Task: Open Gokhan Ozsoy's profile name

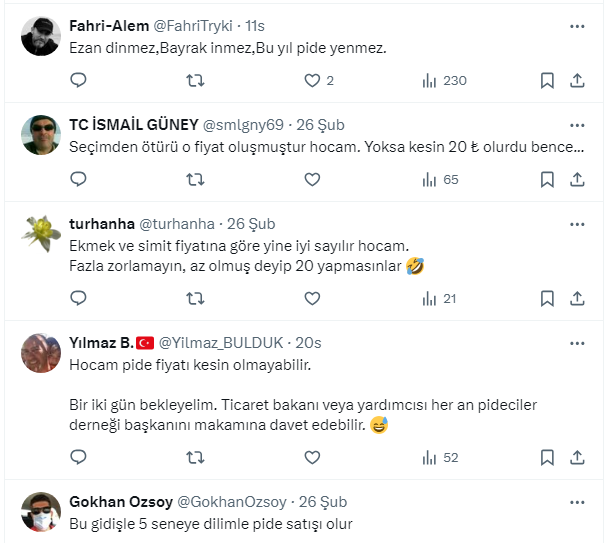Action: pyautogui.click(x=120, y=501)
